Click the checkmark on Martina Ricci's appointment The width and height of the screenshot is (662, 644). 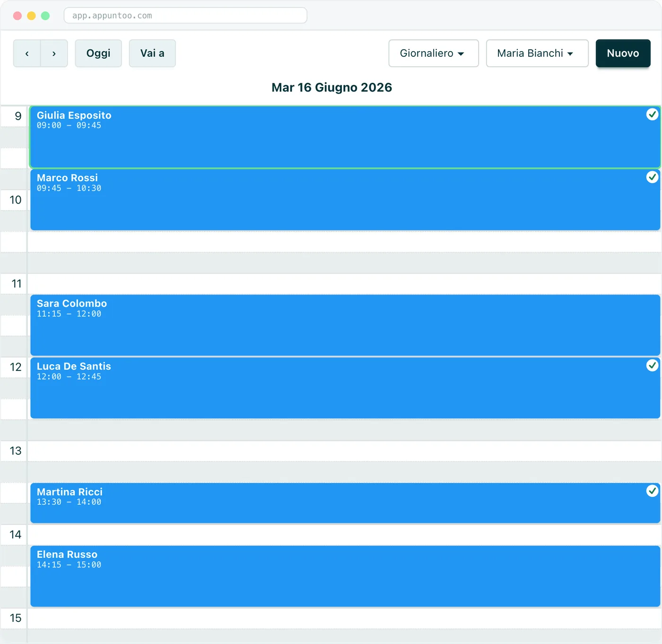[652, 491]
